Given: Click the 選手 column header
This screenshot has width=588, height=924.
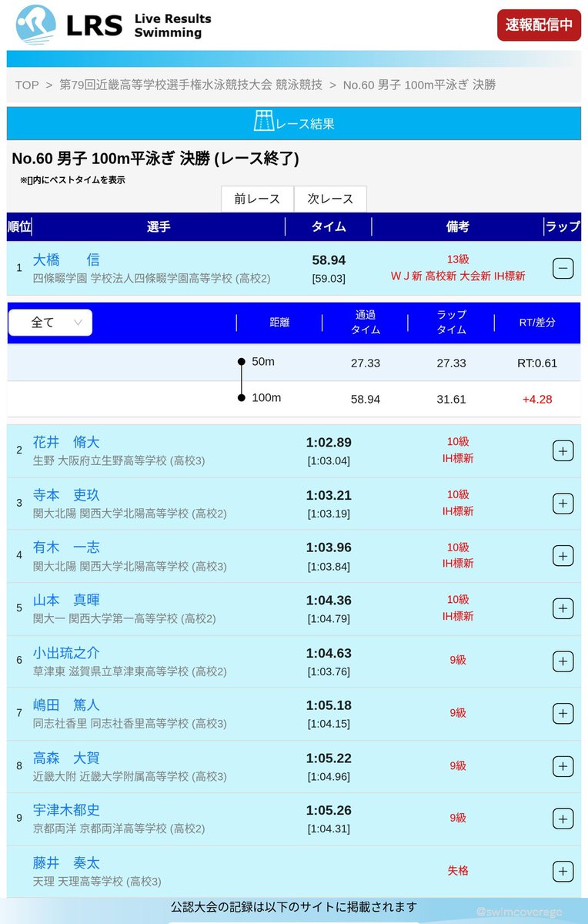Looking at the screenshot, I should coord(159,226).
